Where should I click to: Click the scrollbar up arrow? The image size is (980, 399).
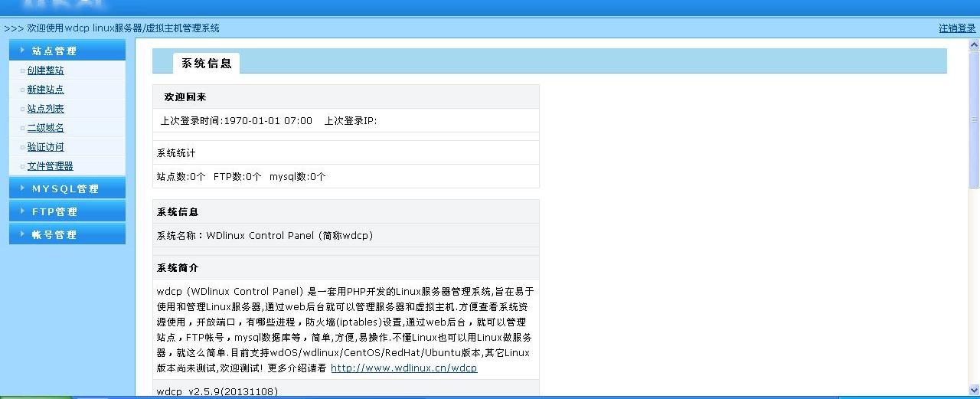tap(974, 43)
